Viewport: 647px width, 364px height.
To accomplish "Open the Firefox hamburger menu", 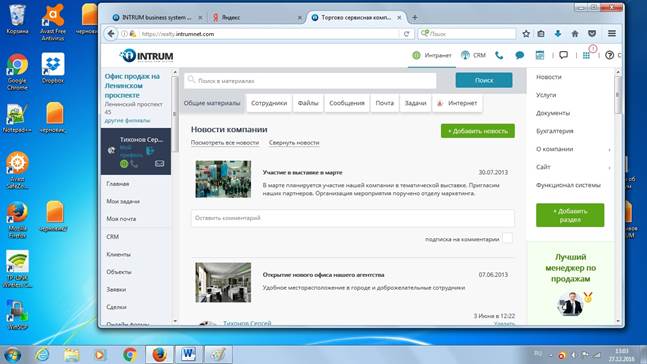I will click(612, 34).
